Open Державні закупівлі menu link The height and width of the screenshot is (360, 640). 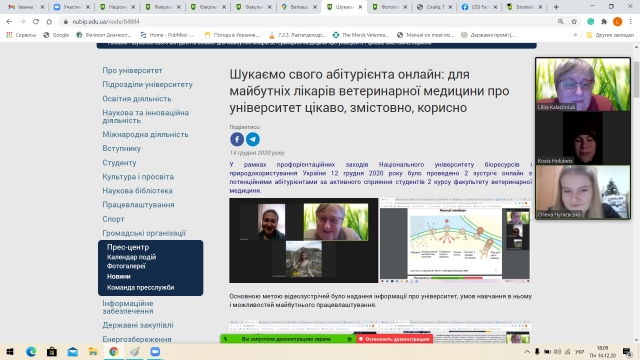point(138,325)
